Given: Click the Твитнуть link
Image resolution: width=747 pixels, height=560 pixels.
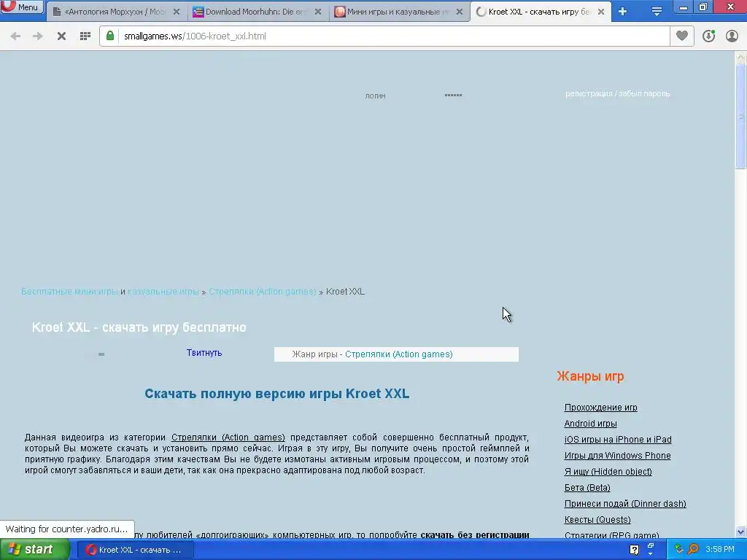Looking at the screenshot, I should pyautogui.click(x=204, y=353).
